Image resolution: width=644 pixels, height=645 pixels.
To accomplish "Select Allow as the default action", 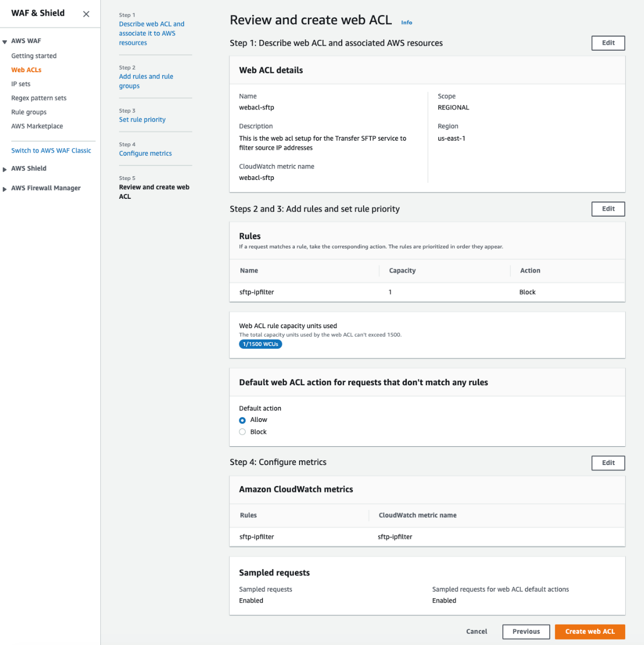I will (242, 420).
